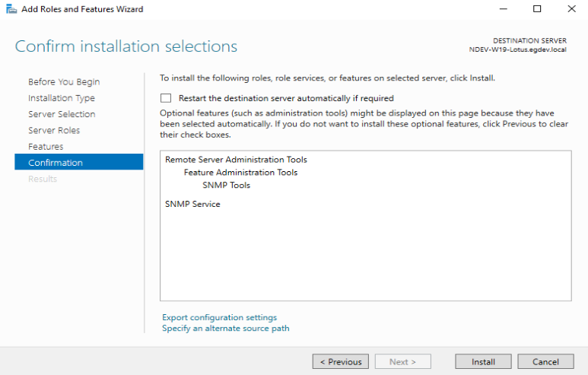Open Specify an alternate source path link
588x375 pixels.
click(x=226, y=329)
